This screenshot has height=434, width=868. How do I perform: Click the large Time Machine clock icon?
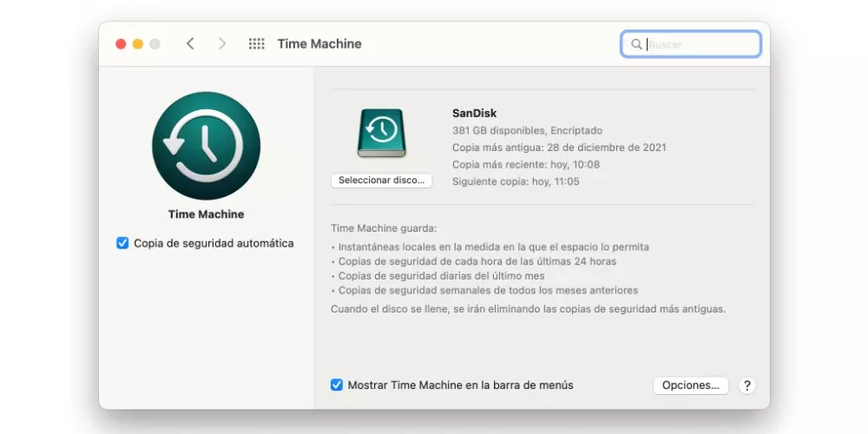206,146
